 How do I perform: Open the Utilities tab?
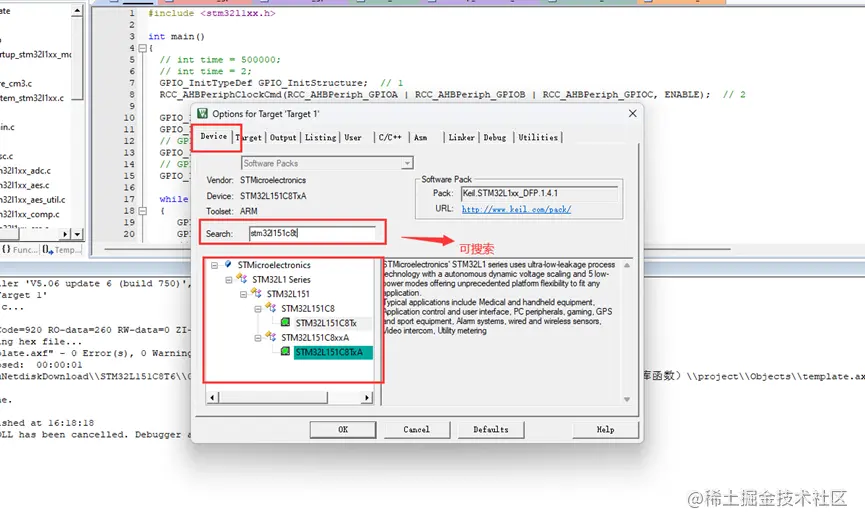pyautogui.click(x=538, y=137)
